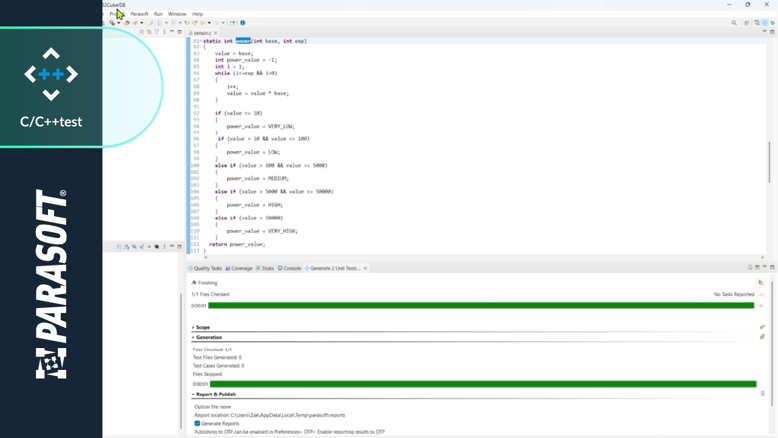Switch to the Console tab
This screenshot has height=438, width=778.
point(289,268)
